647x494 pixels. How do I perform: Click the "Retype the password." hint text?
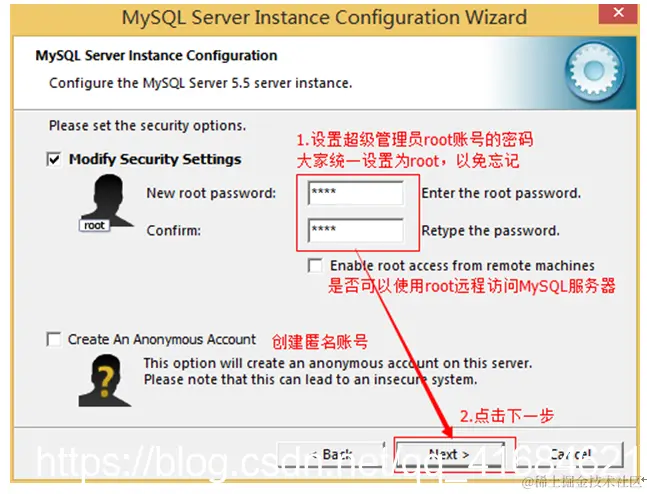491,231
